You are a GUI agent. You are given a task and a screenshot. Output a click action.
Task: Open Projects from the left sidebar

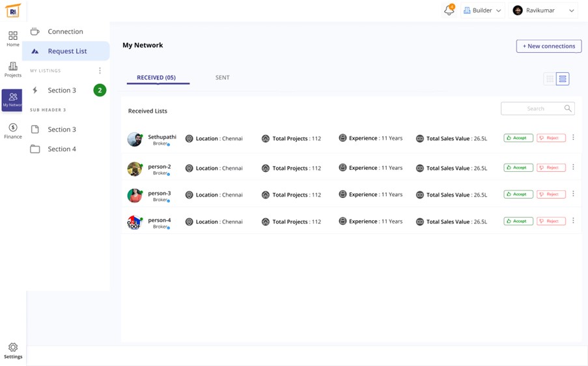coord(13,69)
